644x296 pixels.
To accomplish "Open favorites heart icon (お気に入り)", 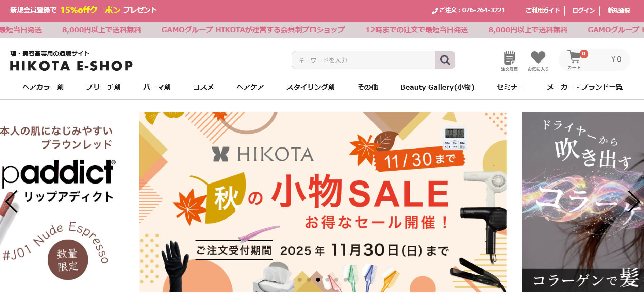I will [538, 61].
